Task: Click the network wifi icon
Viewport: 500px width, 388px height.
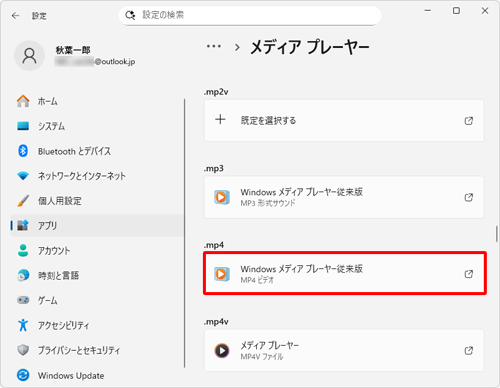Action: click(x=23, y=176)
